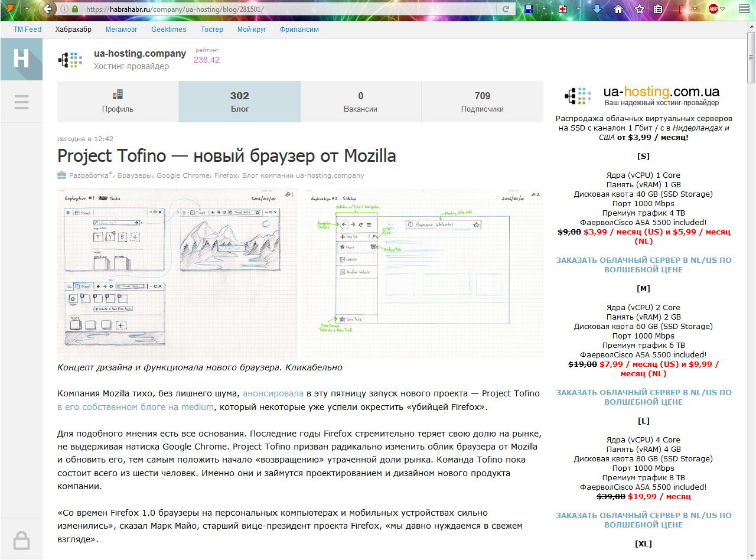
Task: Click the Adblock Plus ABP icon
Action: coord(713,9)
